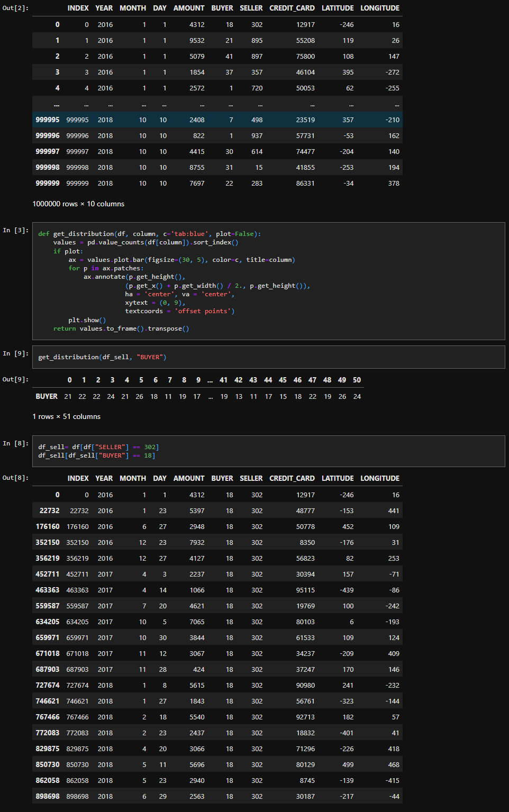Screen dimensions: 509x812
Task: Click the row index 898698 in the last table
Action: click(47, 796)
